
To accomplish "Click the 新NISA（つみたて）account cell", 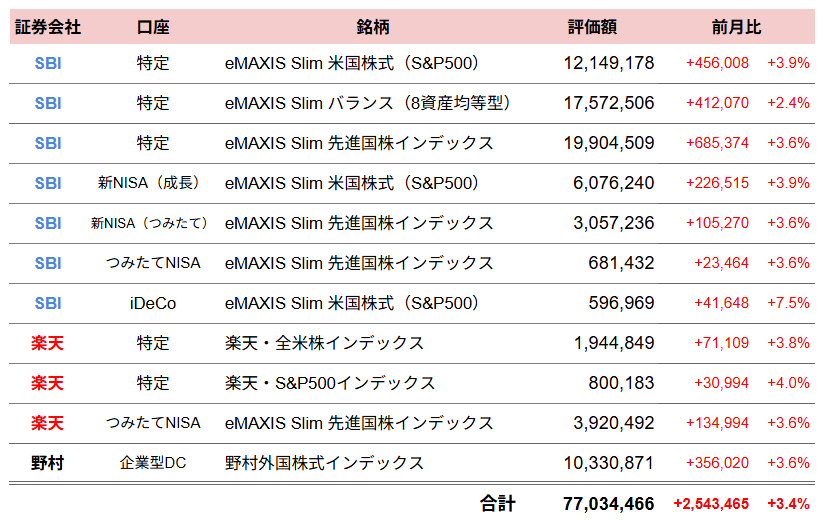I will tap(153, 223).
